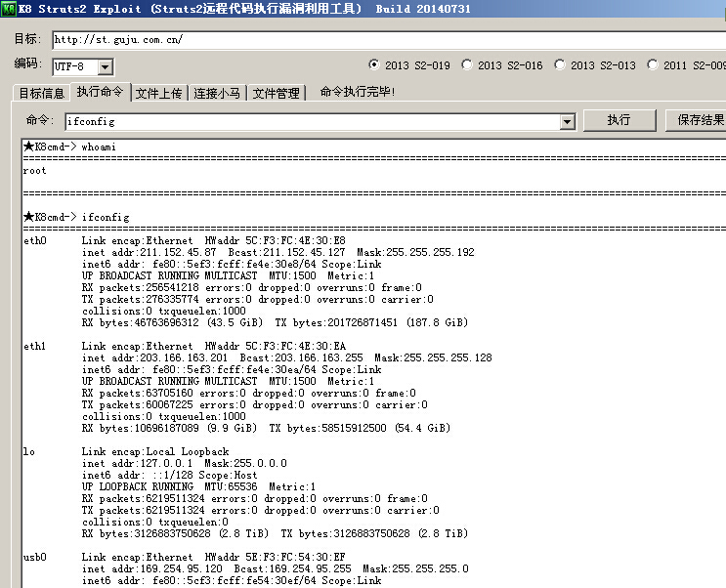The height and width of the screenshot is (588, 726).
Task: Click the Mask:255.255.255.192 text
Action: (416, 252)
